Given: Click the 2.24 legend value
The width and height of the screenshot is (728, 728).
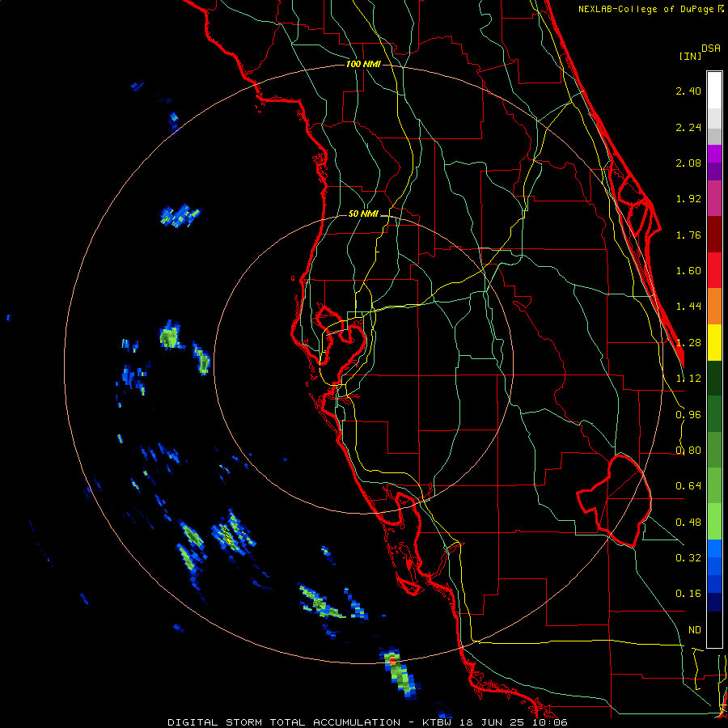Looking at the screenshot, I should [x=688, y=127].
